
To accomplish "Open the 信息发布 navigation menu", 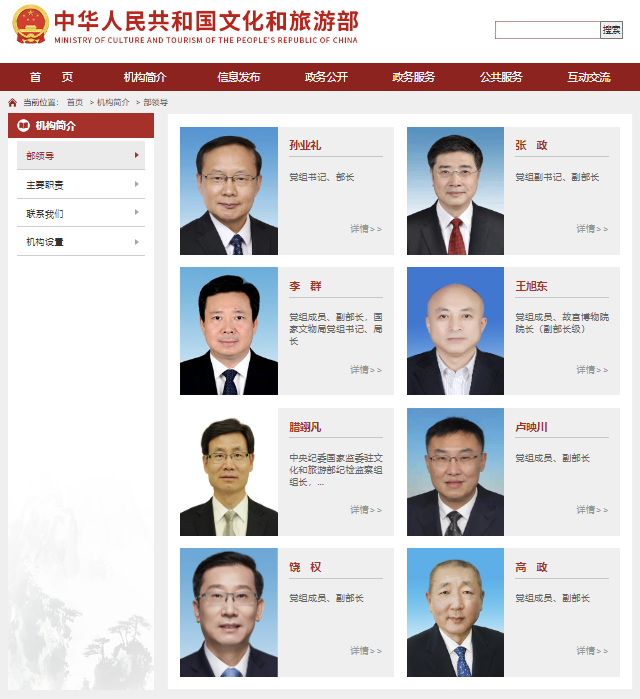I will (238, 77).
